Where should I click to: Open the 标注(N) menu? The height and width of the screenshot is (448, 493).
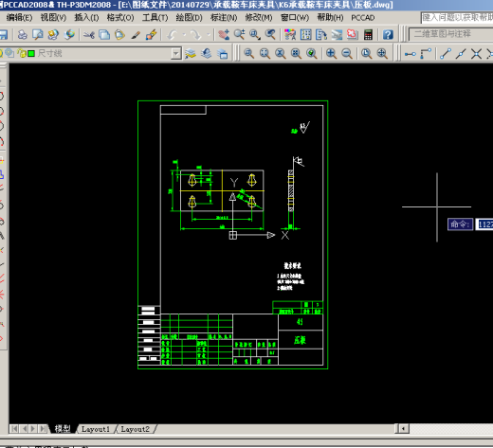click(224, 17)
